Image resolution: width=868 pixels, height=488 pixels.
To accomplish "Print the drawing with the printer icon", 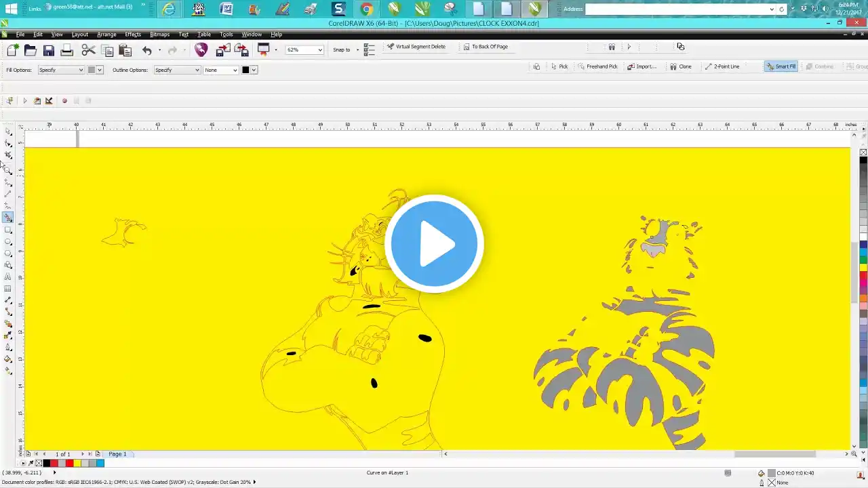I will click(66, 49).
